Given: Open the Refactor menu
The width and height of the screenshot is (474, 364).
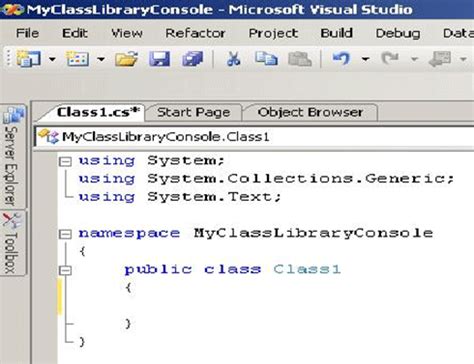Looking at the screenshot, I should (195, 33).
